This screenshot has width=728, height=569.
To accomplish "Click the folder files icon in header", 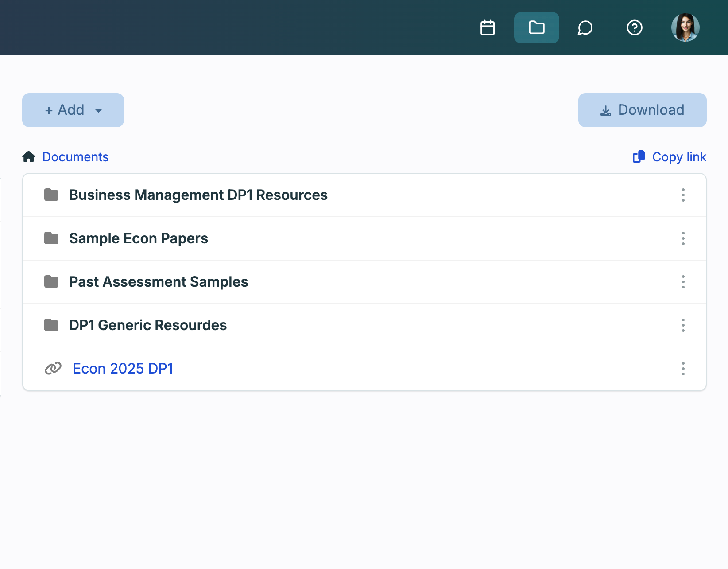I will (x=536, y=28).
